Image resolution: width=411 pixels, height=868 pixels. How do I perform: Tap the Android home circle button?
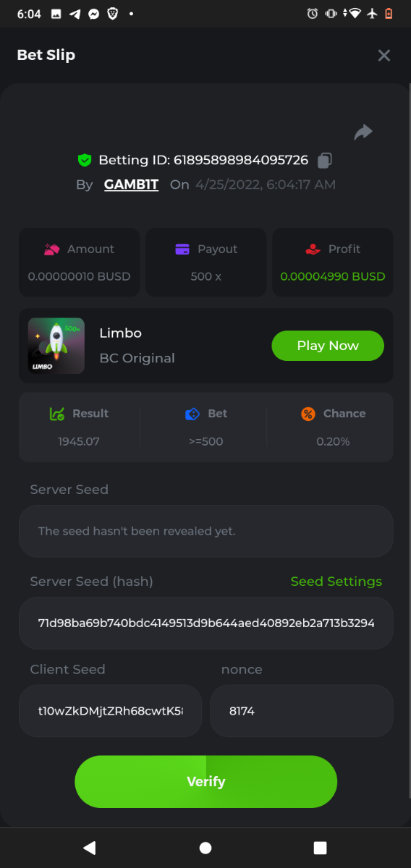[x=205, y=848]
